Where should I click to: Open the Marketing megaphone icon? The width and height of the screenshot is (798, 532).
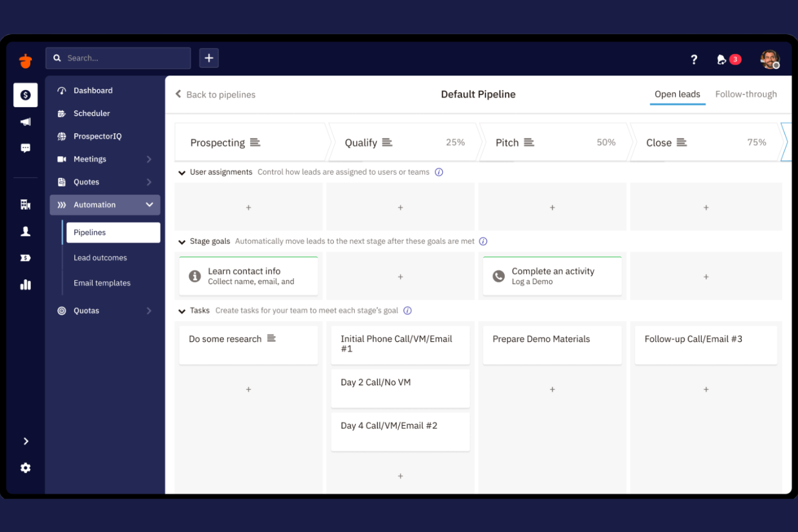pyautogui.click(x=25, y=121)
